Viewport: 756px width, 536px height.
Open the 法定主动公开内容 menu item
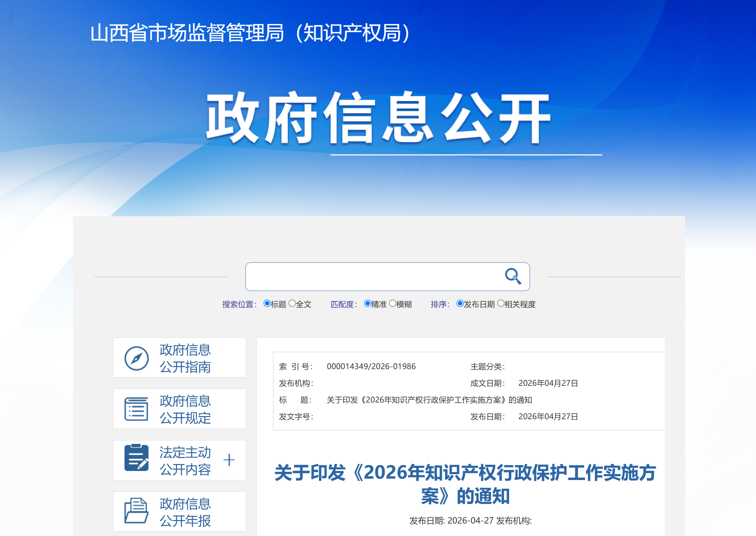(x=185, y=461)
